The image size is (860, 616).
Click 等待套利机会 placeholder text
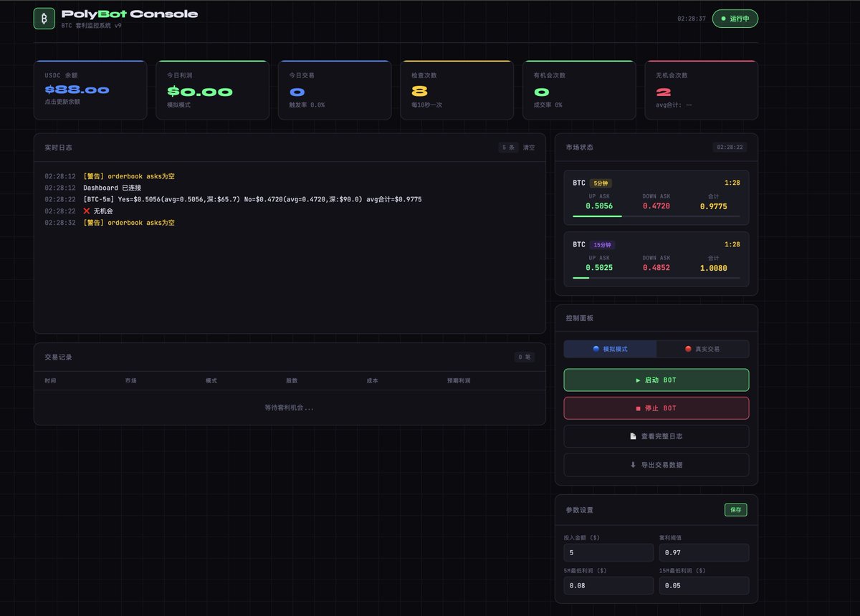click(x=290, y=408)
